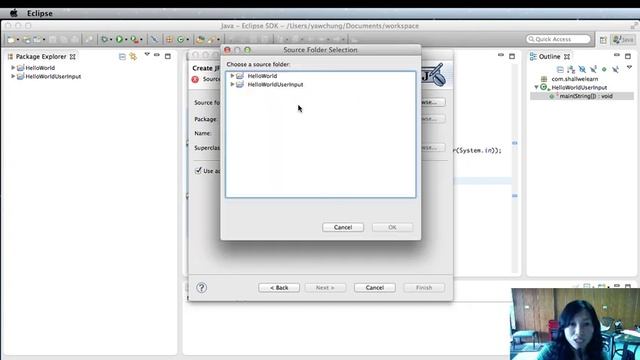Viewport: 640px width, 360px height.
Task: Click the New Java Class toolbar icon
Action: tap(180, 40)
